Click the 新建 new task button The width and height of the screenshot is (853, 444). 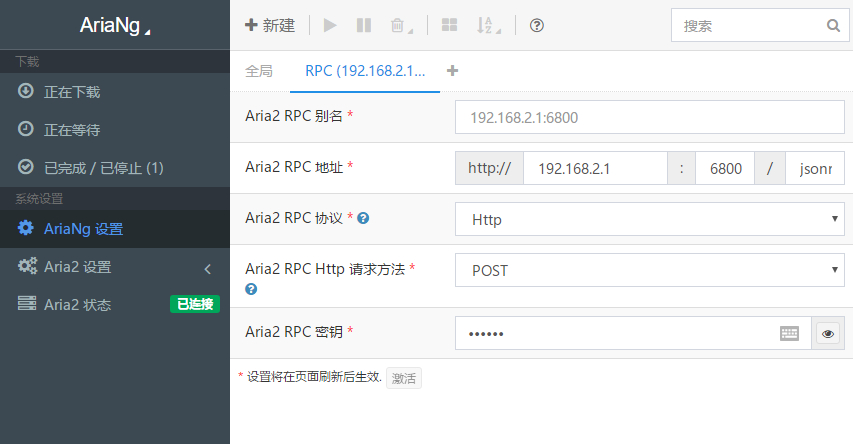click(270, 25)
